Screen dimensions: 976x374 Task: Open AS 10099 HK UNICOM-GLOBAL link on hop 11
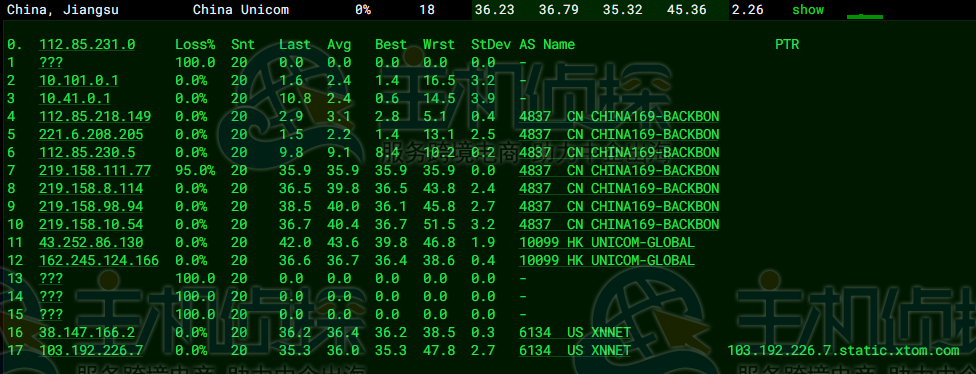(x=607, y=242)
